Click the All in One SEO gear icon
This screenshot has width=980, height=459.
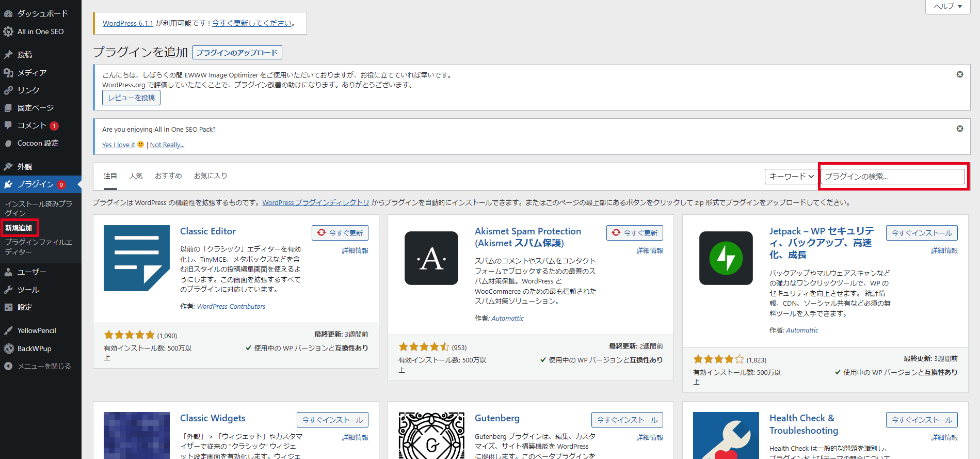click(8, 31)
